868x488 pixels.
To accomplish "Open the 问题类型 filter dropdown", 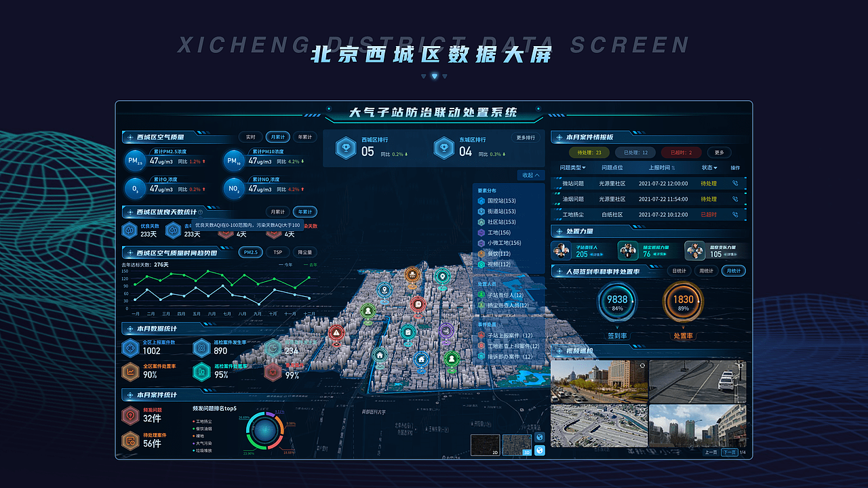I will pos(573,167).
